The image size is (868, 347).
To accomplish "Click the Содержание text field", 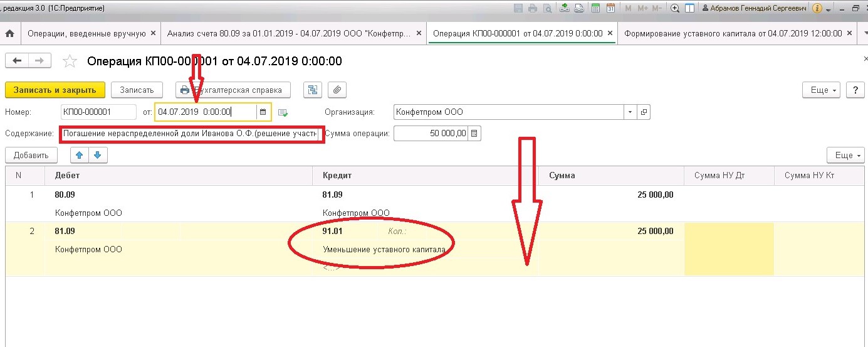I will click(191, 134).
